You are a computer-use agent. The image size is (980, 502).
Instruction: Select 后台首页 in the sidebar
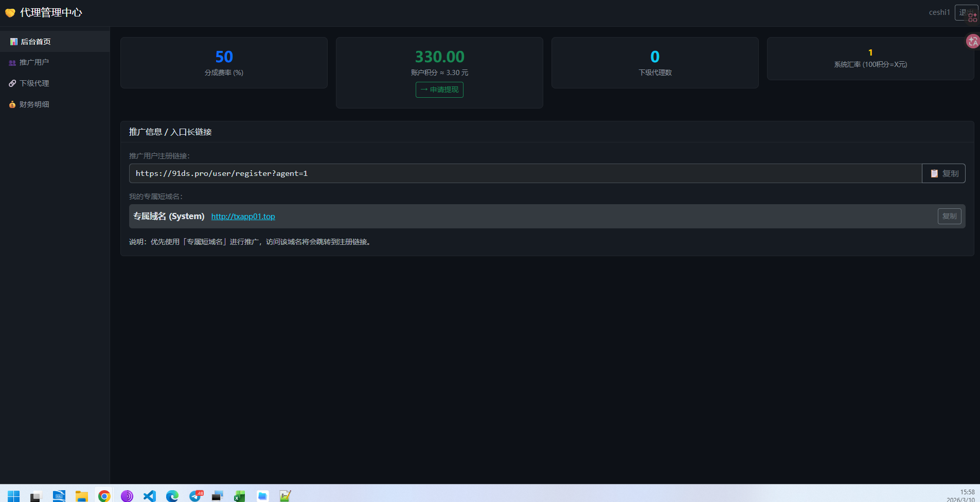tap(35, 42)
